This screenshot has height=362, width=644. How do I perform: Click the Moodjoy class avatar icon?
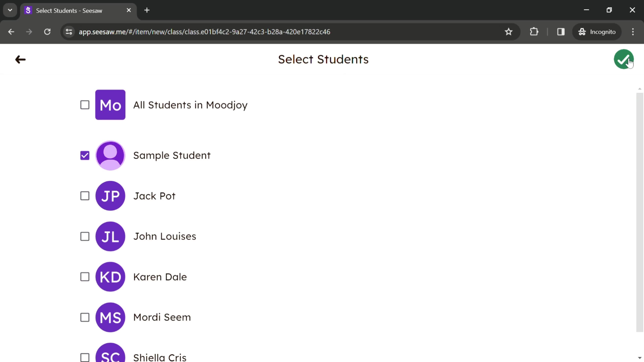click(111, 105)
